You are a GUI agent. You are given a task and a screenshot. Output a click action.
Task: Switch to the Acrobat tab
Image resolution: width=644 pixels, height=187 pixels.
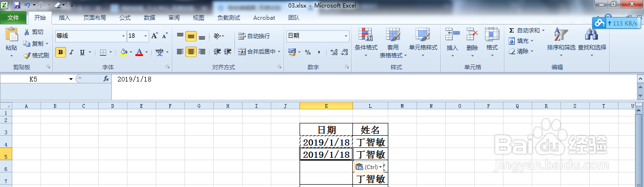click(x=264, y=18)
